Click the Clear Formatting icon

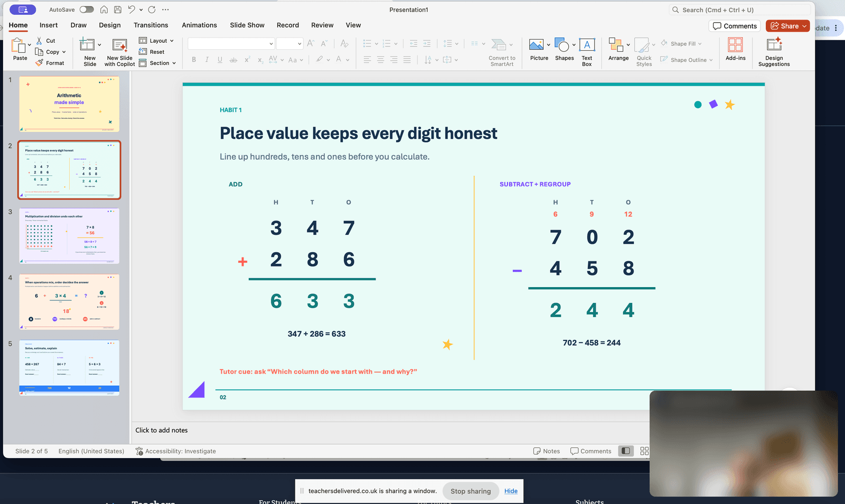tap(344, 43)
